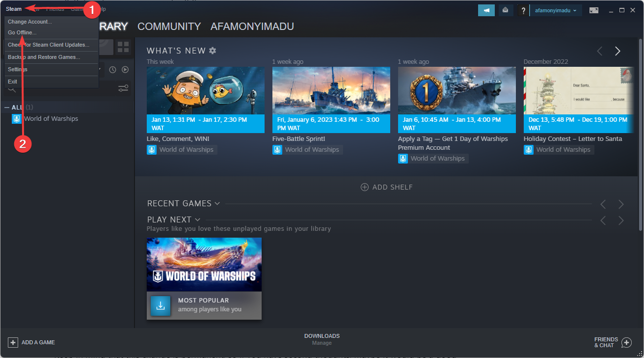Image resolution: width=644 pixels, height=358 pixels.
Task: Click the ready-to-play filter icon
Action: tap(125, 70)
